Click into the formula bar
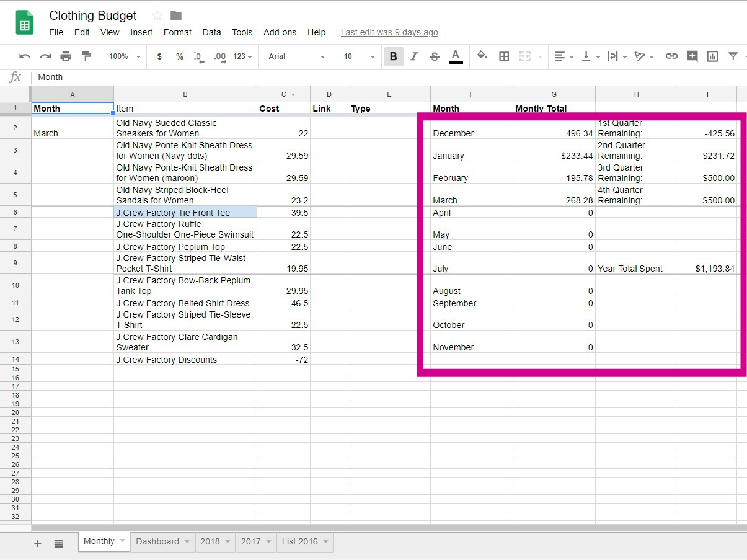Screen dimensions: 747x560 point(389,77)
